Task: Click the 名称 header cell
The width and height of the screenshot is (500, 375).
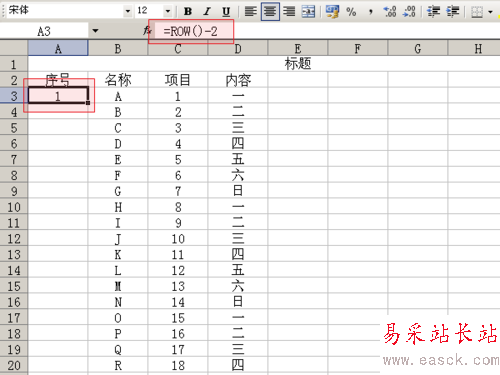Action: [118, 80]
